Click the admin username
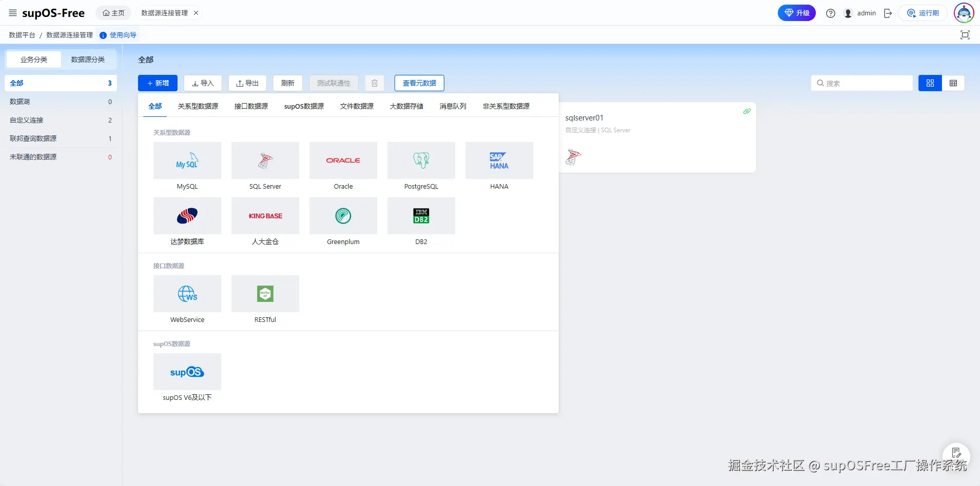Image resolution: width=980 pixels, height=486 pixels. point(866,13)
